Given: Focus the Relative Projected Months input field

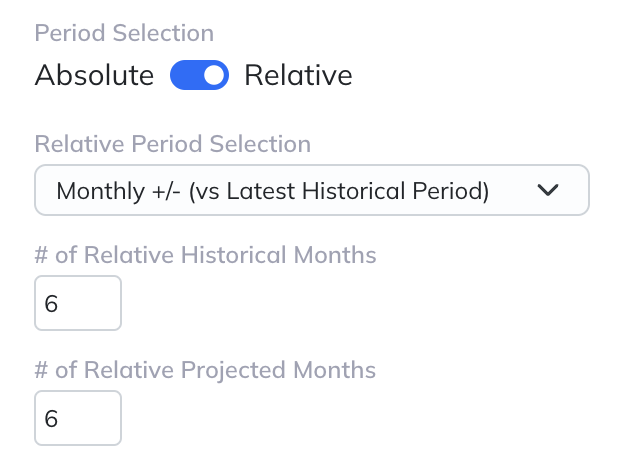Looking at the screenshot, I should click(x=78, y=418).
